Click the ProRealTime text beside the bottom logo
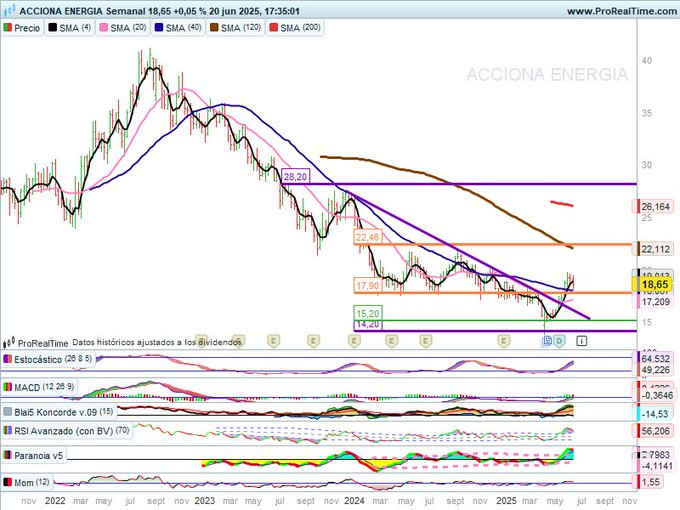680x510 pixels. (43, 343)
